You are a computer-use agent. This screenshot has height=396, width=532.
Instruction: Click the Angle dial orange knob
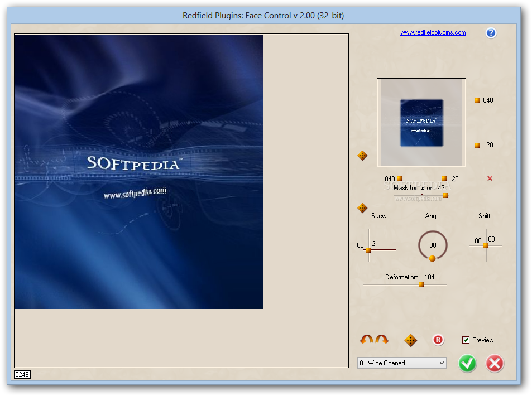tap(432, 258)
